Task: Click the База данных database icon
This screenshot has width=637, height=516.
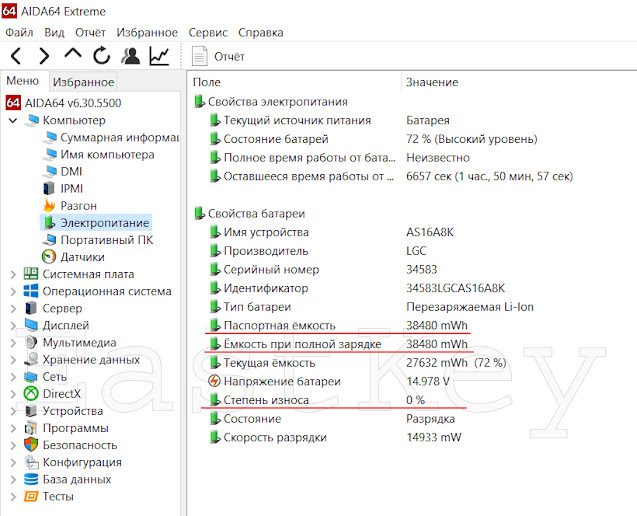Action: [x=31, y=479]
